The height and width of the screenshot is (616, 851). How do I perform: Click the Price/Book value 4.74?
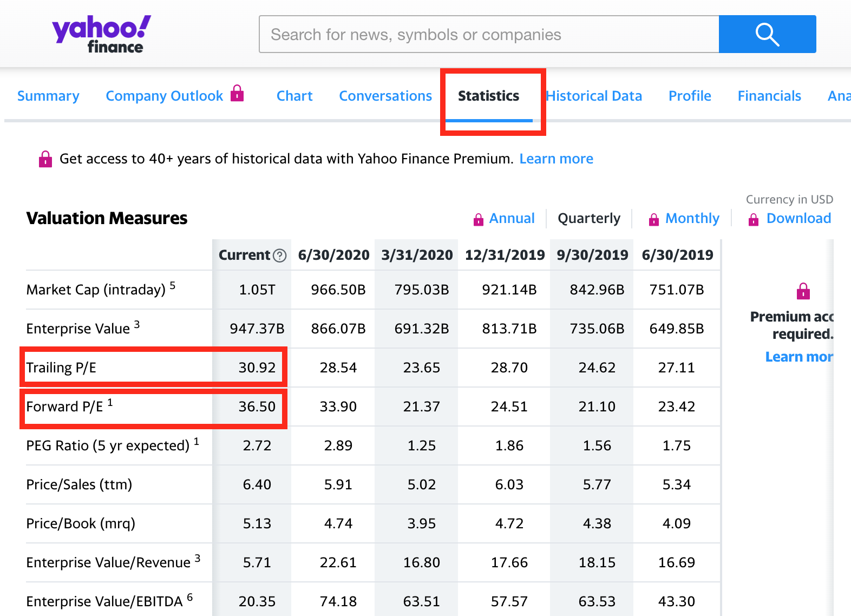pyautogui.click(x=338, y=523)
